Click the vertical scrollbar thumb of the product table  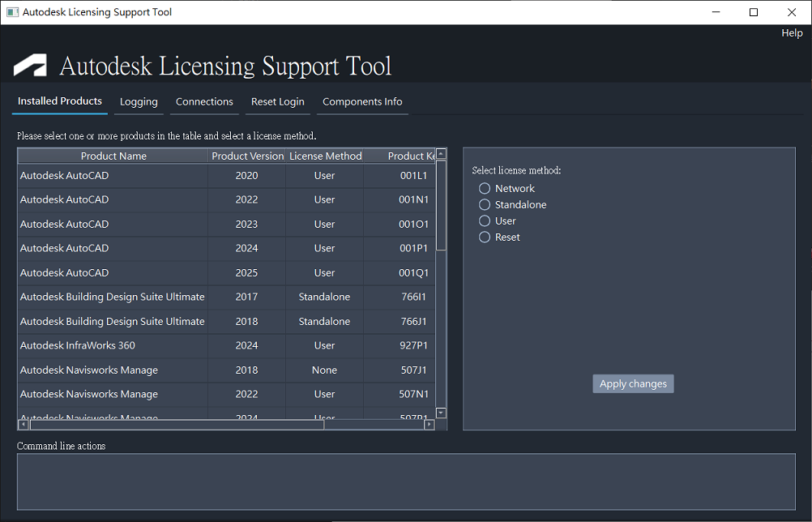click(x=441, y=205)
